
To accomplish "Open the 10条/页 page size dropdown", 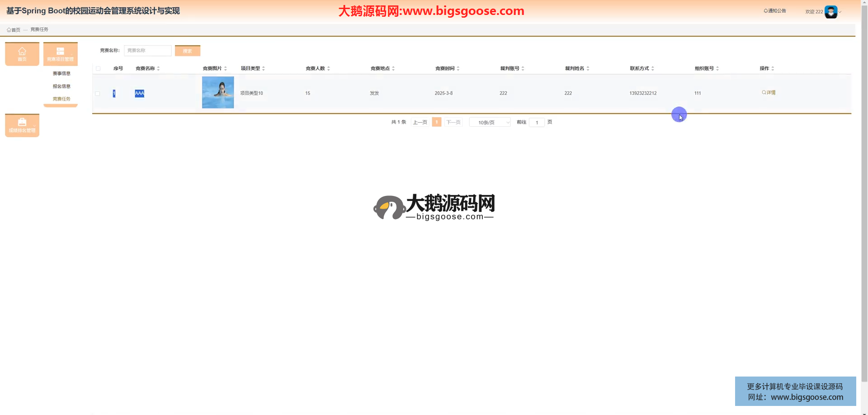I will (490, 123).
